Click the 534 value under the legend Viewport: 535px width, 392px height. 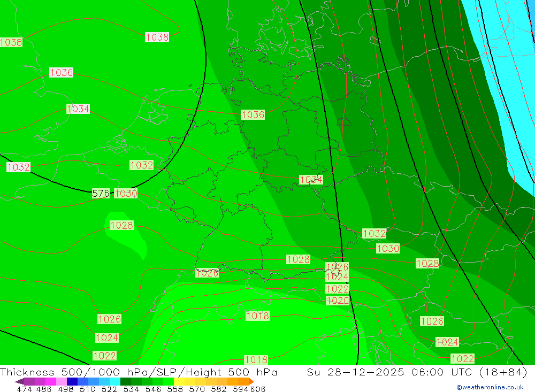point(131,389)
